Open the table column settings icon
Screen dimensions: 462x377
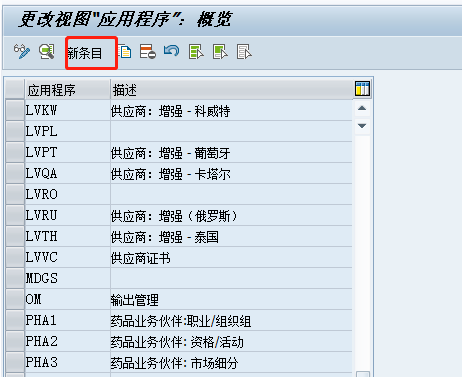(x=362, y=89)
